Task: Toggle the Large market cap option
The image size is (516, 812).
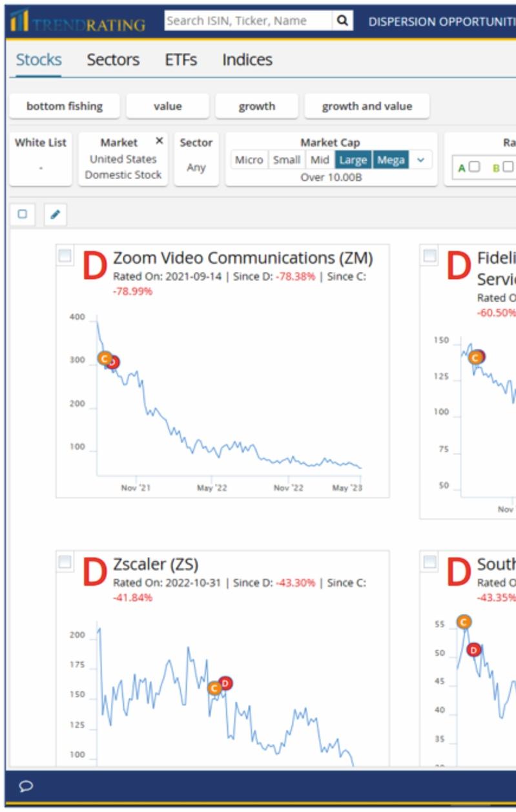Action: click(x=353, y=160)
